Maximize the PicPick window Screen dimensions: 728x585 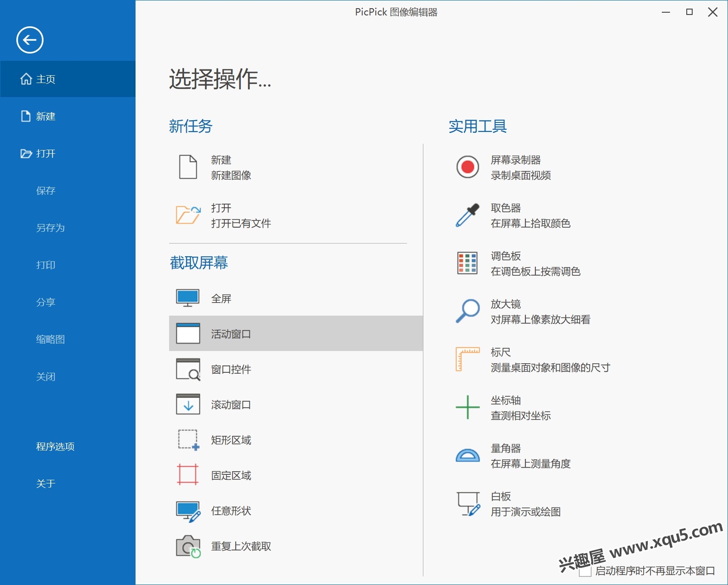tap(689, 12)
